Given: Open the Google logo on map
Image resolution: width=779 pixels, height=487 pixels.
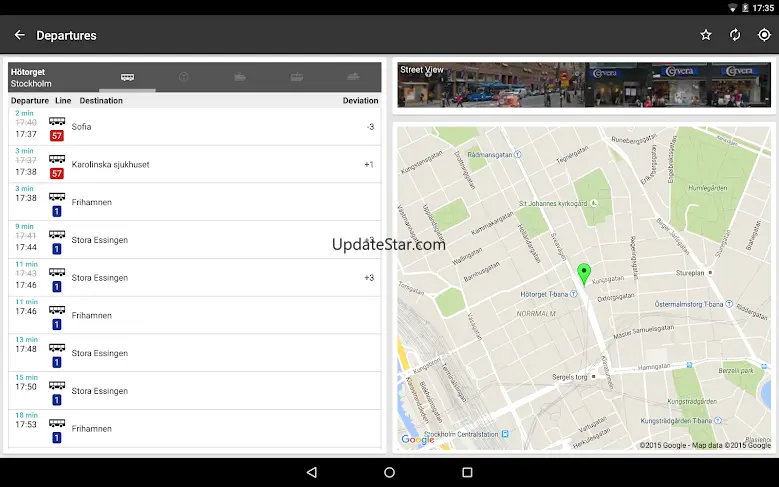Looking at the screenshot, I should pos(417,439).
